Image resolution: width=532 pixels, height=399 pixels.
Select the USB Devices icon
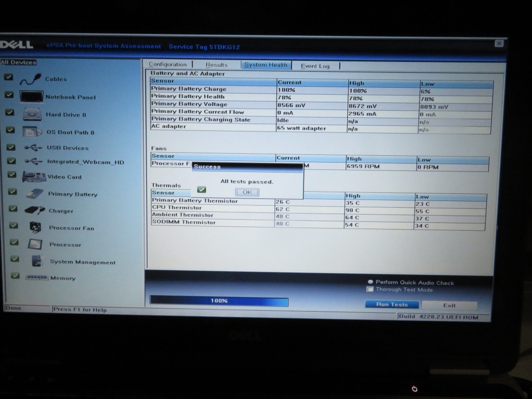click(x=33, y=148)
